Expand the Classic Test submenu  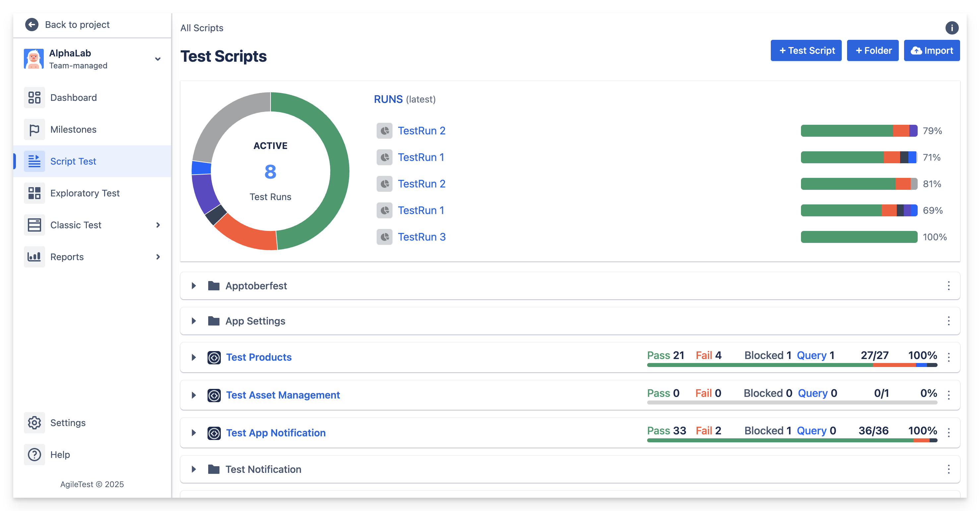point(157,225)
